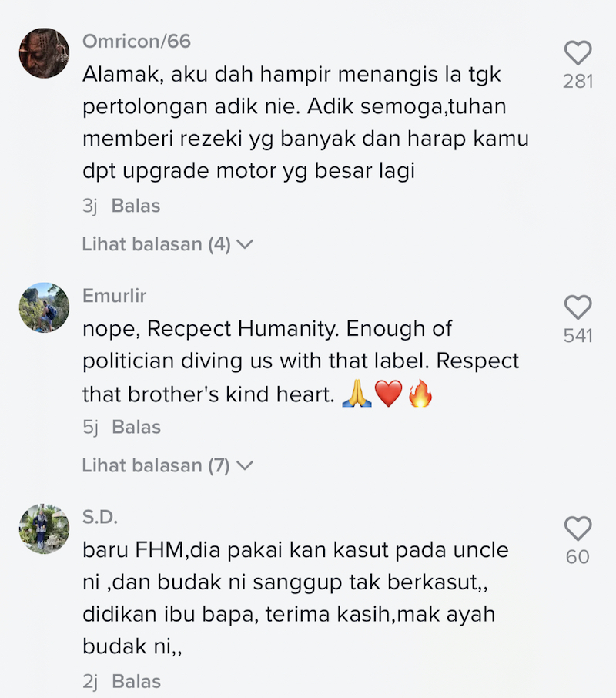
Task: Expand the 7 replies under Emurlir
Action: [167, 465]
